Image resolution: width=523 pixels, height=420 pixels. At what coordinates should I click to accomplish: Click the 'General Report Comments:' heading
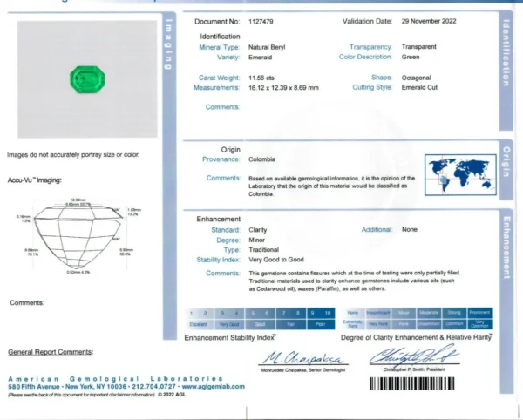point(51,352)
